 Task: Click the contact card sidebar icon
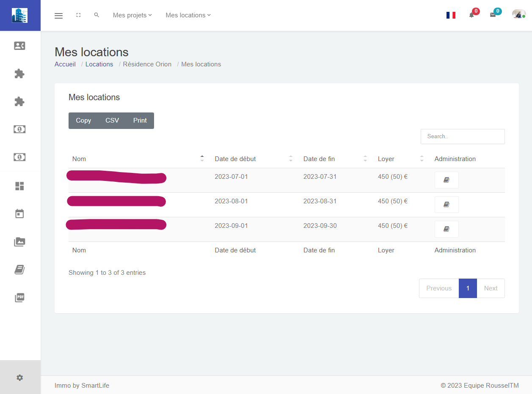pos(19,46)
